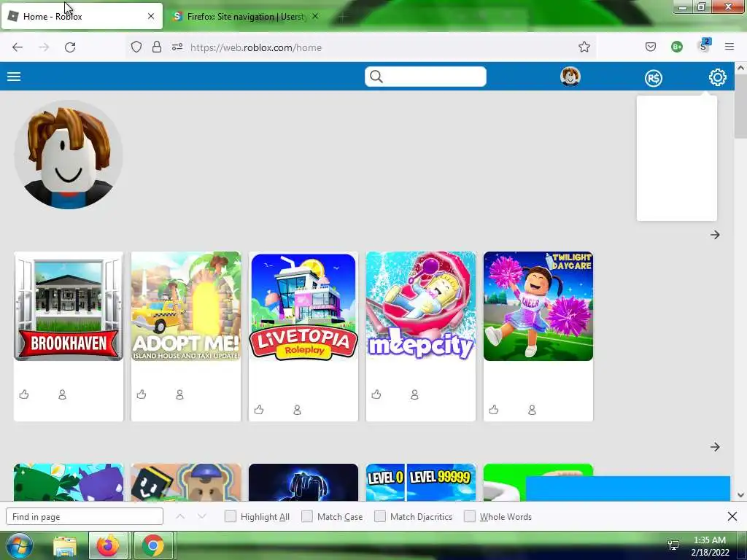This screenshot has height=560, width=747.
Task: Click the tracking protection shield icon
Action: pyautogui.click(x=136, y=47)
